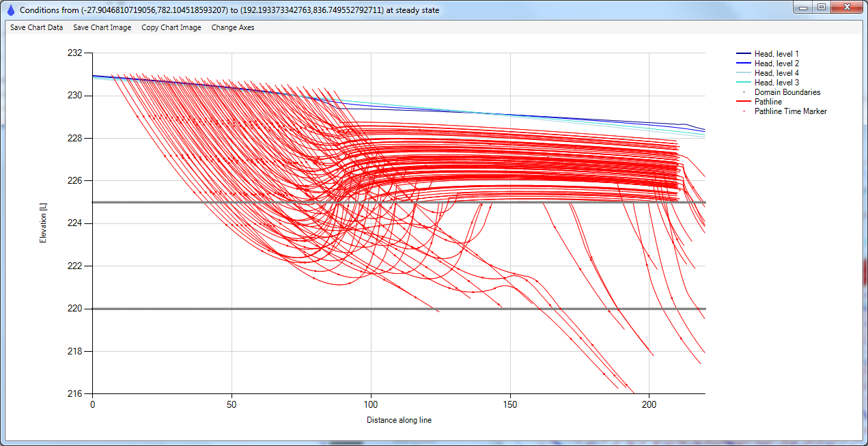The width and height of the screenshot is (868, 446).
Task: Click the 232 tick label on elevation axis
Action: pos(74,53)
